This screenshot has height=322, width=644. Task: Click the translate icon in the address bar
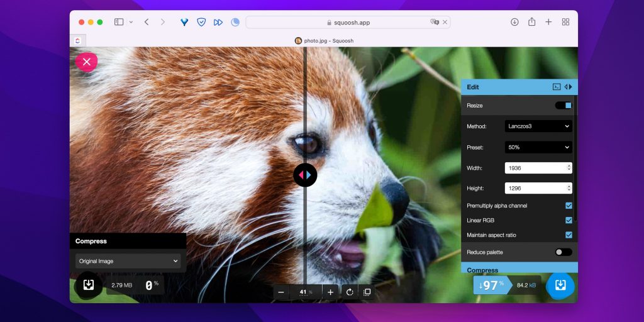[x=435, y=22]
